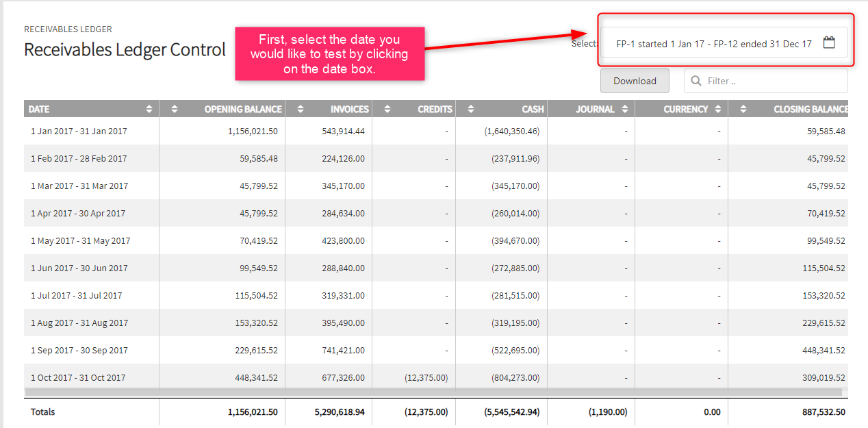Image resolution: width=868 pixels, height=428 pixels.
Task: Sort by CLOSING BALANCE column arrows
Action: (743, 109)
